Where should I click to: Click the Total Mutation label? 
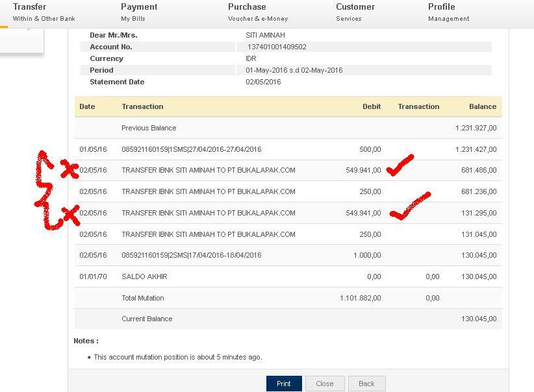click(x=143, y=298)
